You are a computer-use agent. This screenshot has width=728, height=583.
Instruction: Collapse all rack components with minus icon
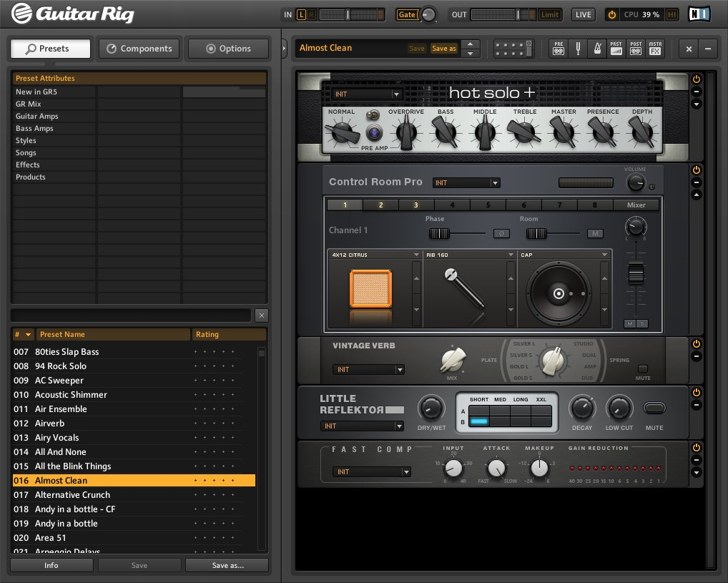(707, 49)
